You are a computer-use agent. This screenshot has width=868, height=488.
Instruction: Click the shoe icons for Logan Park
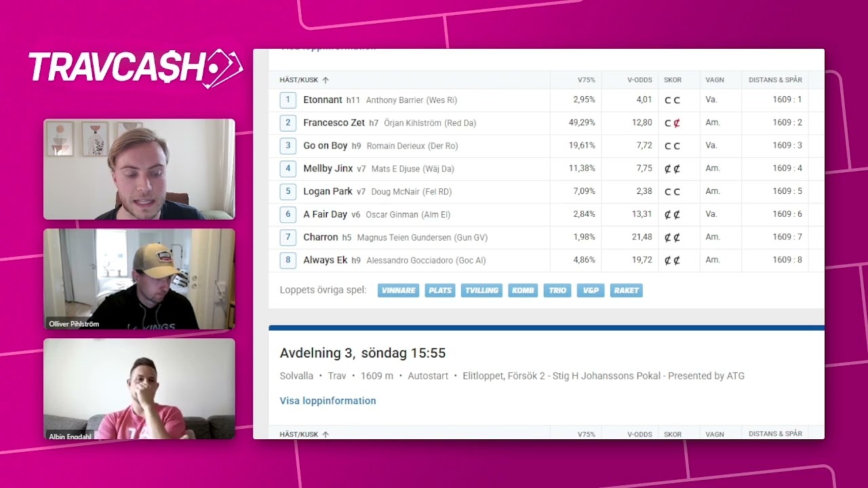(672, 192)
